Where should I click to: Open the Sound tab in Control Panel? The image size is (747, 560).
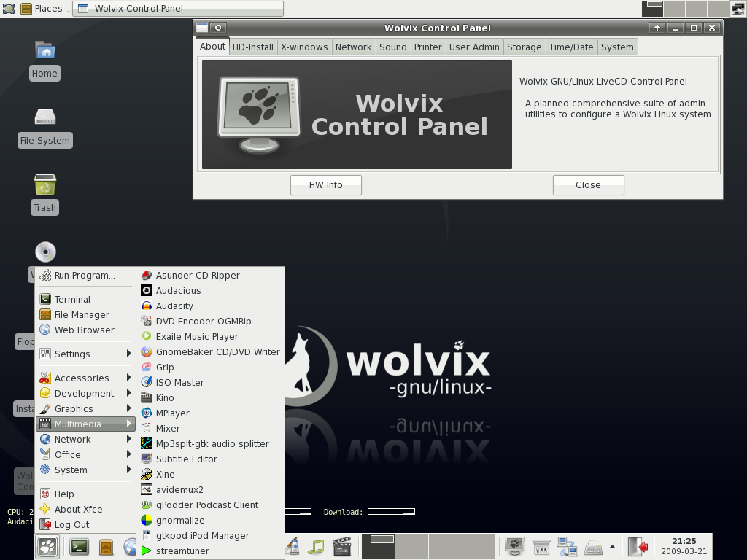pyautogui.click(x=393, y=47)
